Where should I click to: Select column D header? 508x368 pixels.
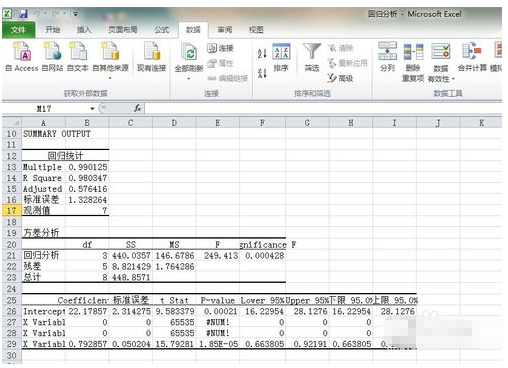174,123
